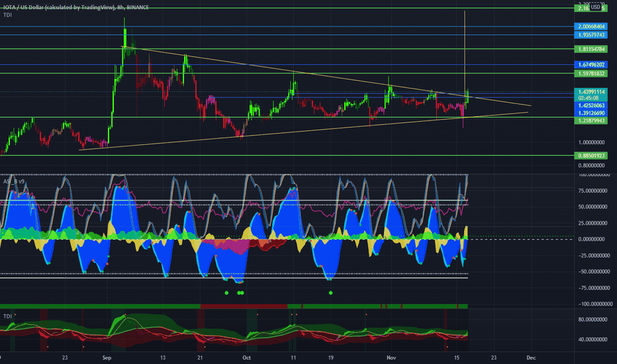The width and height of the screenshot is (617, 364).
Task: Click the 1.67496202 price level label
Action: tap(591, 65)
